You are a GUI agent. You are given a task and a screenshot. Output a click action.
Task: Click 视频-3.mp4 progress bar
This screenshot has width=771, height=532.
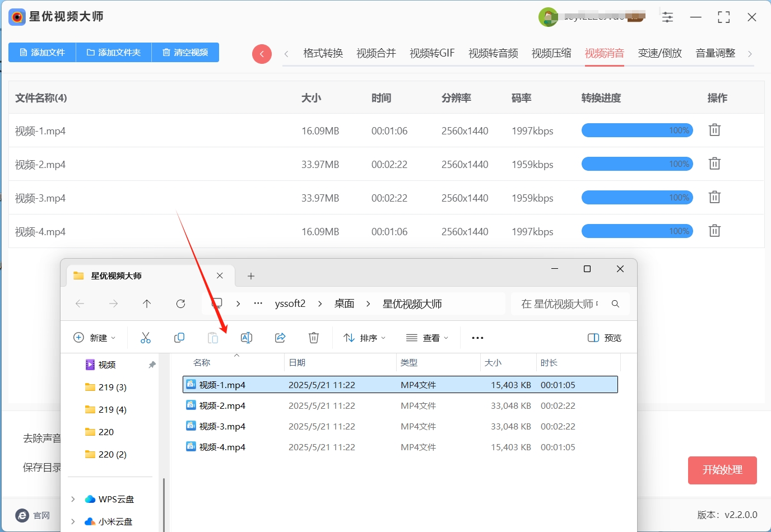pyautogui.click(x=637, y=198)
